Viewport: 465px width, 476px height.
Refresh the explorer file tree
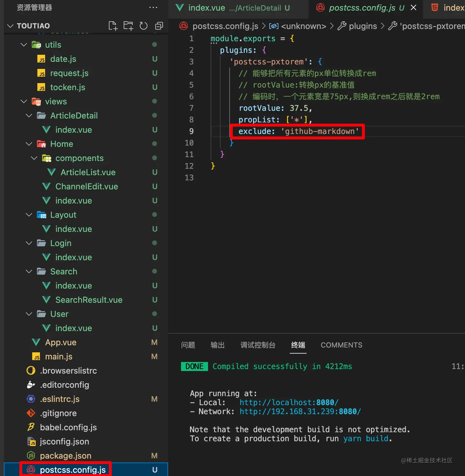[144, 26]
